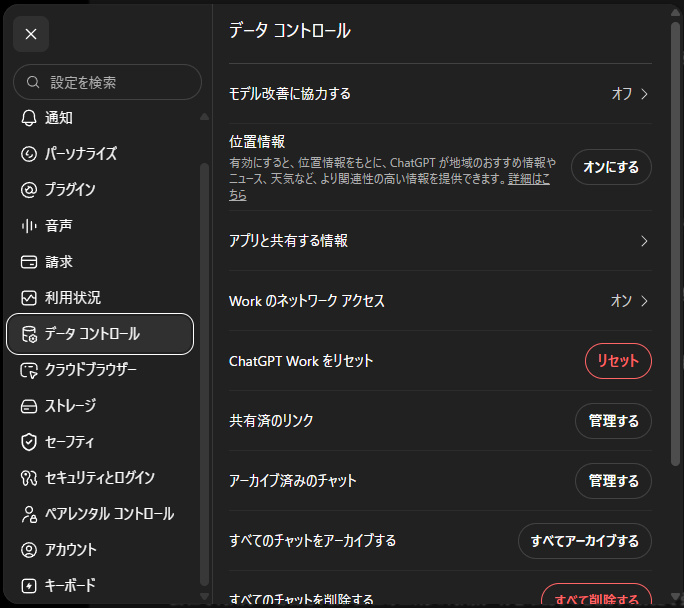The image size is (684, 608).
Task: Open Work のネットワーク アクセス setting
Action: (440, 301)
